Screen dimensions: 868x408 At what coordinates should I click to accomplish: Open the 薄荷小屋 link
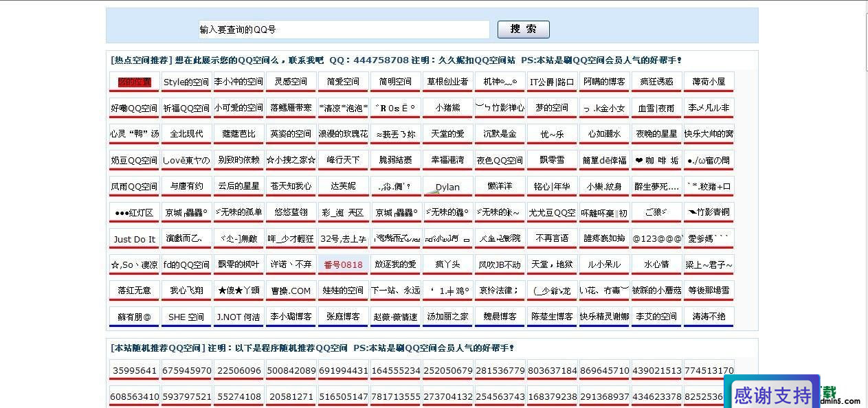pyautogui.click(x=709, y=82)
